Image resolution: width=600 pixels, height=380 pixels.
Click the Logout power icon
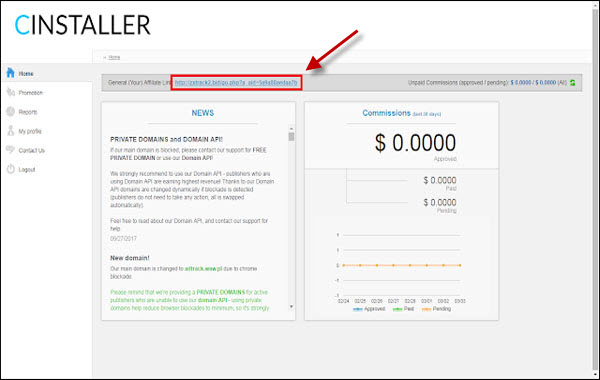coord(10,169)
